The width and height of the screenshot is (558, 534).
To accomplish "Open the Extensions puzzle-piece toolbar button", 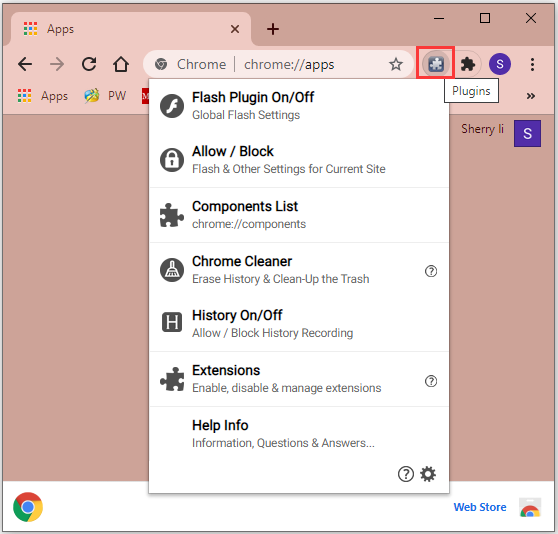I will click(x=468, y=64).
